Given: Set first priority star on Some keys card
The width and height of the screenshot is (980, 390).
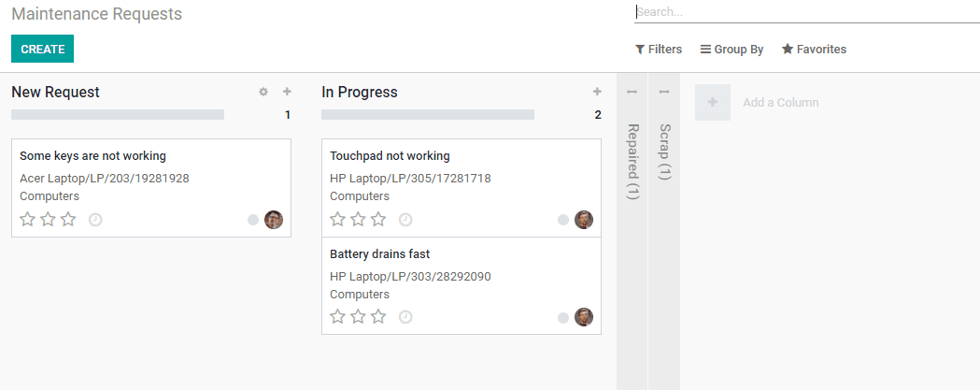Looking at the screenshot, I should coord(28,220).
